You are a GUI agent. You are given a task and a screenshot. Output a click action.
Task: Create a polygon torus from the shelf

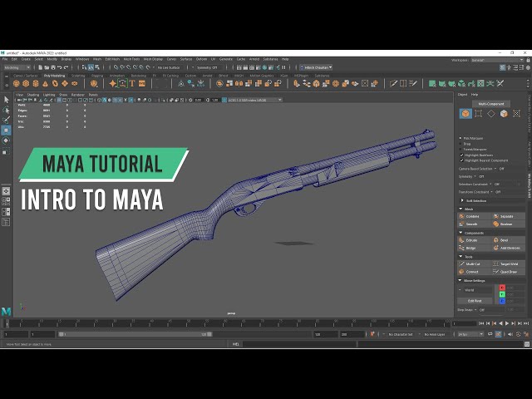coord(55,83)
